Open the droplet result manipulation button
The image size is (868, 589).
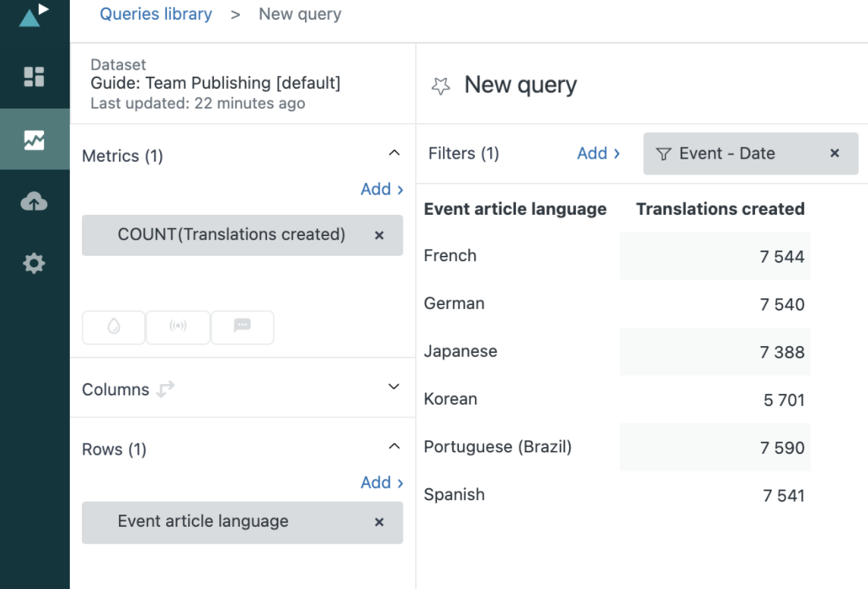tap(114, 327)
